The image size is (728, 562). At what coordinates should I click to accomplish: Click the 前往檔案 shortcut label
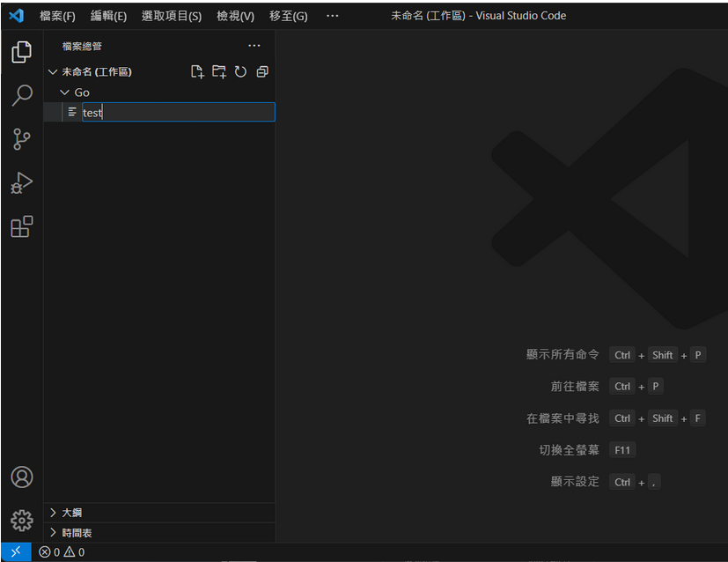coord(575,386)
